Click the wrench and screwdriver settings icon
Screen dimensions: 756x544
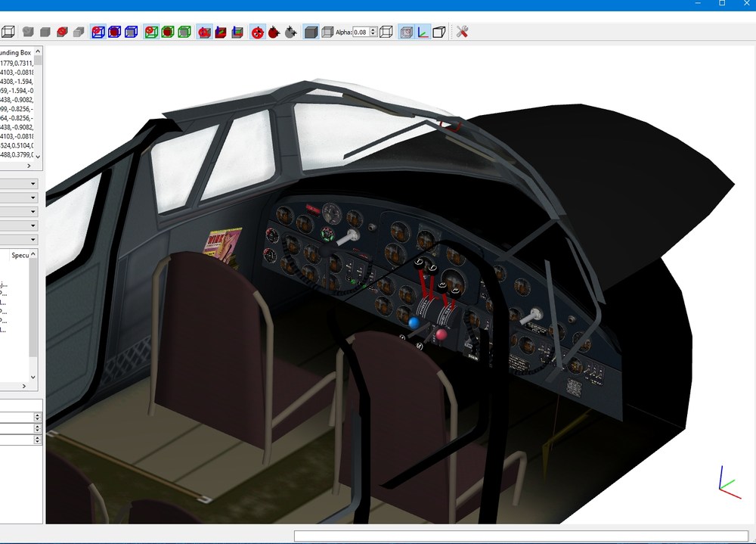[462, 33]
